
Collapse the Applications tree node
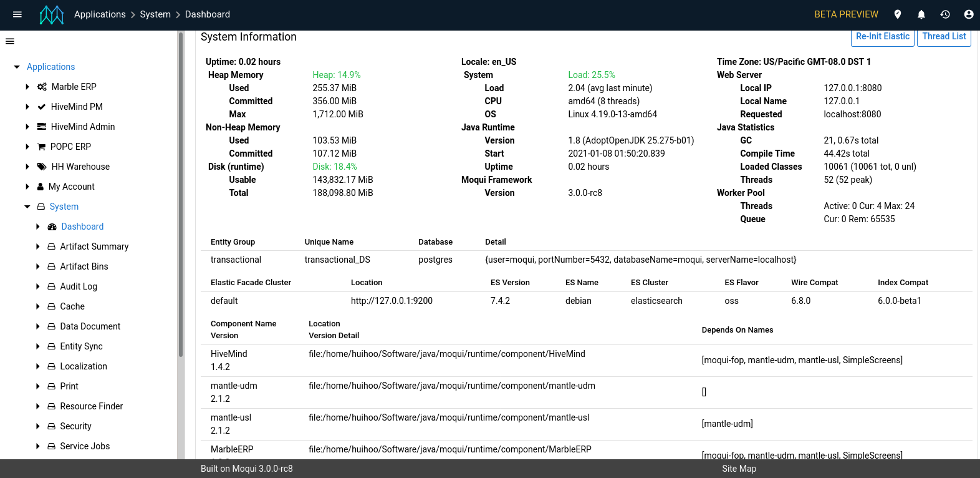point(17,67)
